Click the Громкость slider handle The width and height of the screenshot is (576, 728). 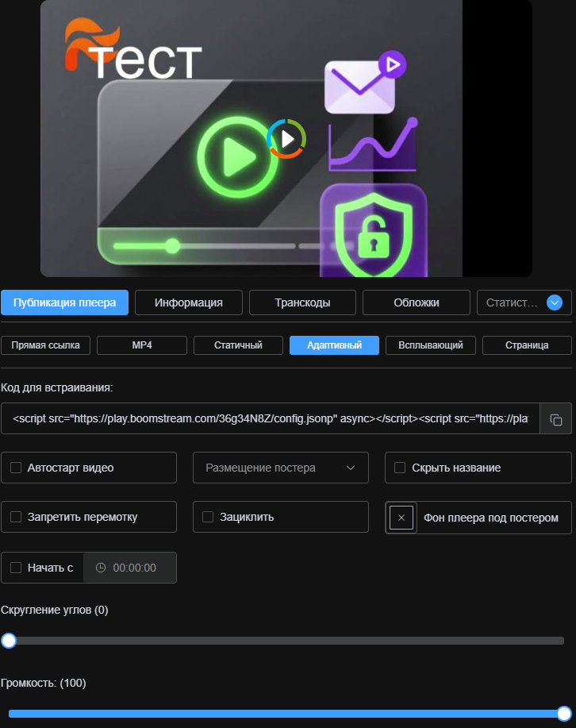564,714
